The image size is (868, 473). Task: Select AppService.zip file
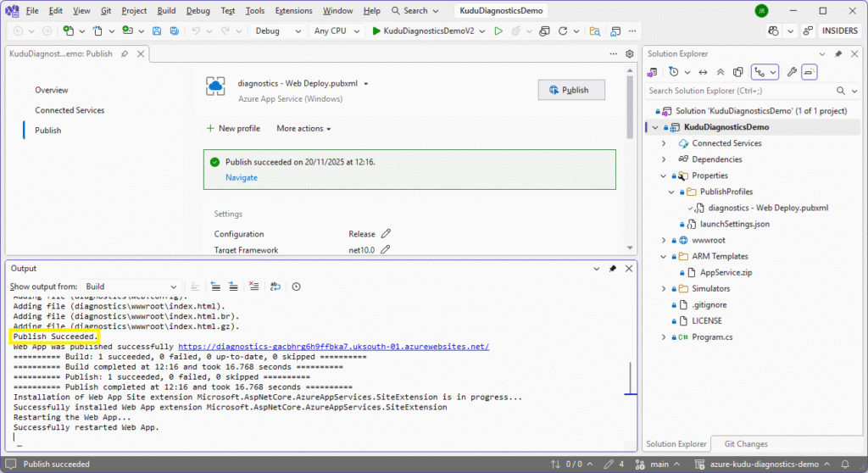(x=726, y=272)
